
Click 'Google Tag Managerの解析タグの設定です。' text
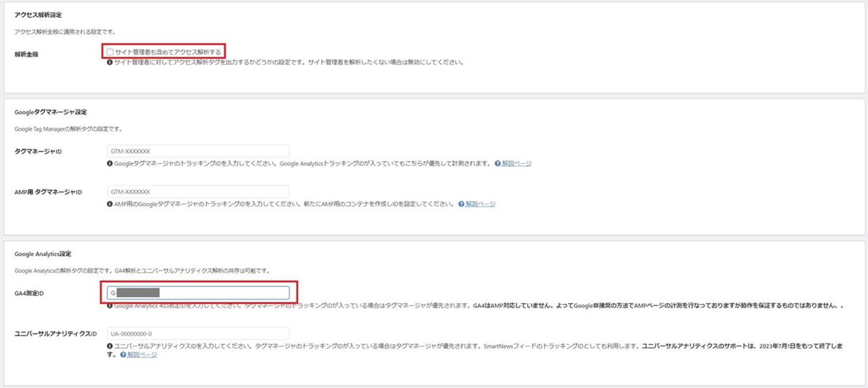(68, 129)
